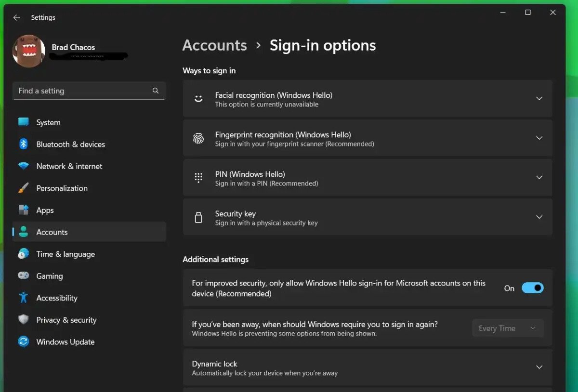Viewport: 578px width, 392px height.
Task: Click the Network & internet Wi-Fi icon
Action: [23, 166]
